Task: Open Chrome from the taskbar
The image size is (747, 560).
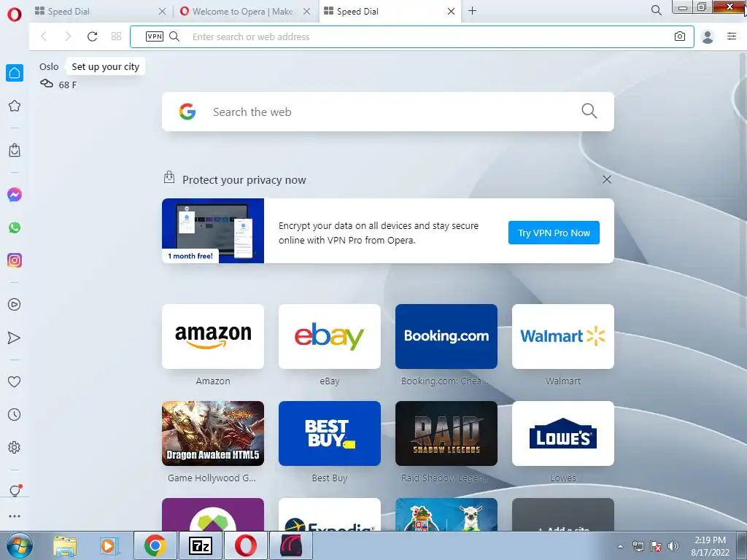Action: coord(155,545)
